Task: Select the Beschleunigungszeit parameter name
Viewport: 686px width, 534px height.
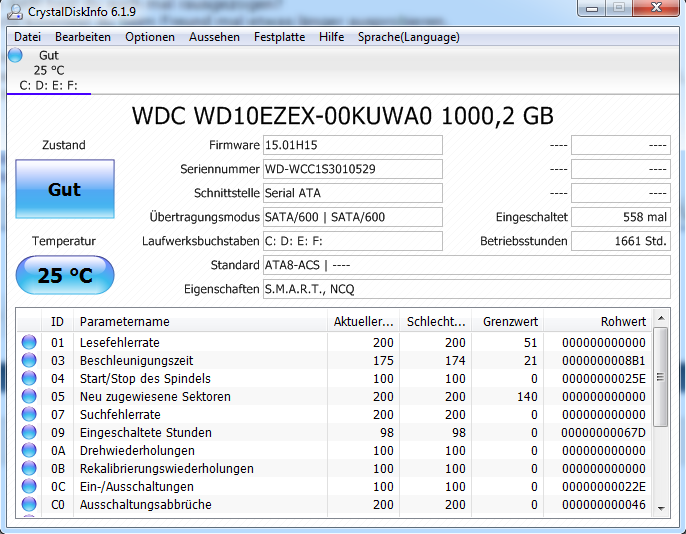Action: pyautogui.click(x=136, y=360)
